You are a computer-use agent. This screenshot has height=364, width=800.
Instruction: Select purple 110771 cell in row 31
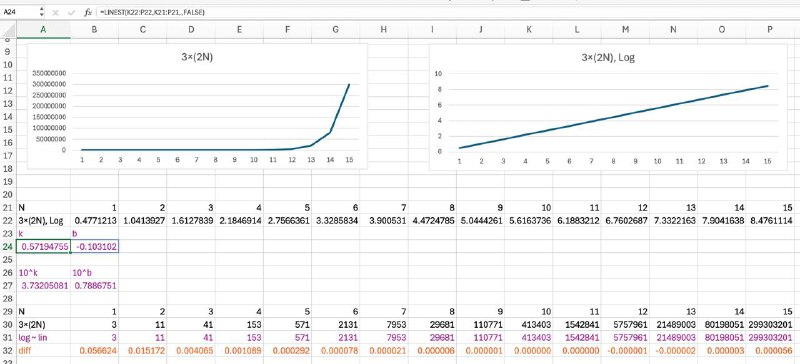pos(480,337)
